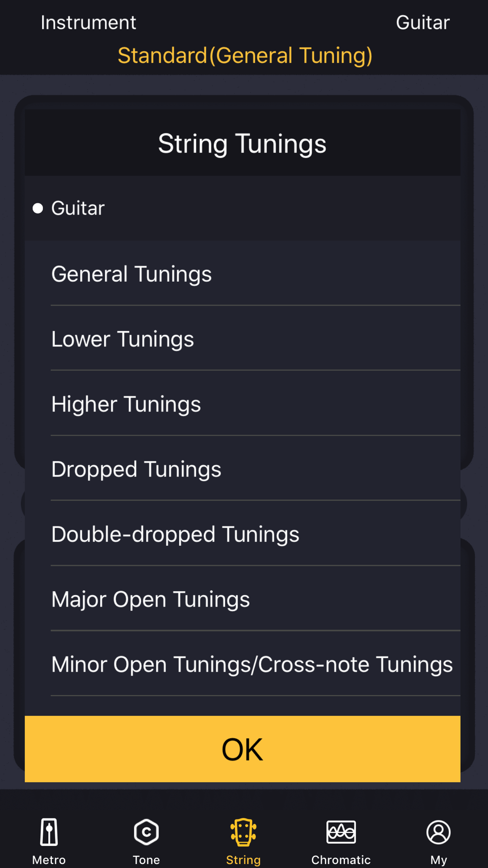Change instrument via Guitar value at top
The height and width of the screenshot is (868, 488).
coord(423,22)
